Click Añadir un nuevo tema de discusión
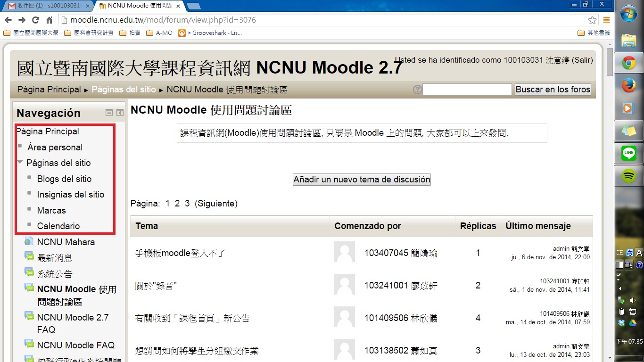Screen dimensions: 644x362 tap(362, 180)
